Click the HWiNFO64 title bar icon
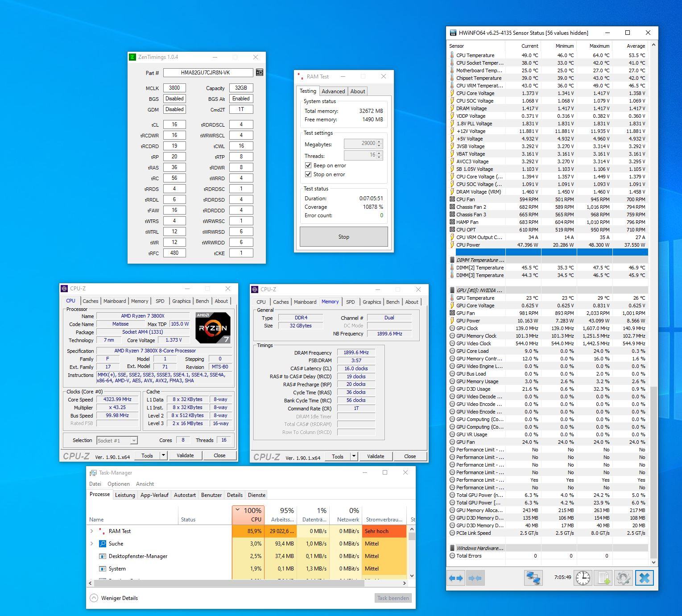 tap(453, 33)
